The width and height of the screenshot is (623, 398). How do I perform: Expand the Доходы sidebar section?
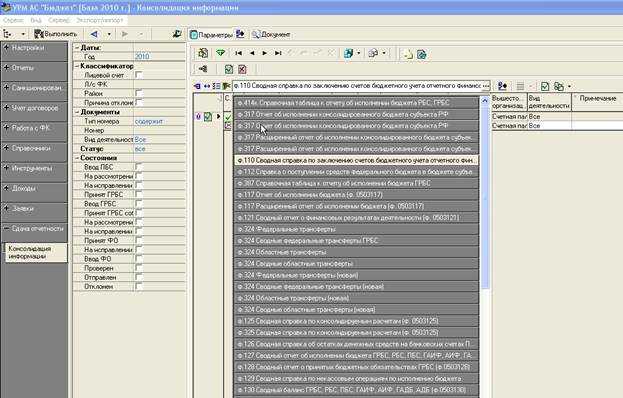point(6,188)
